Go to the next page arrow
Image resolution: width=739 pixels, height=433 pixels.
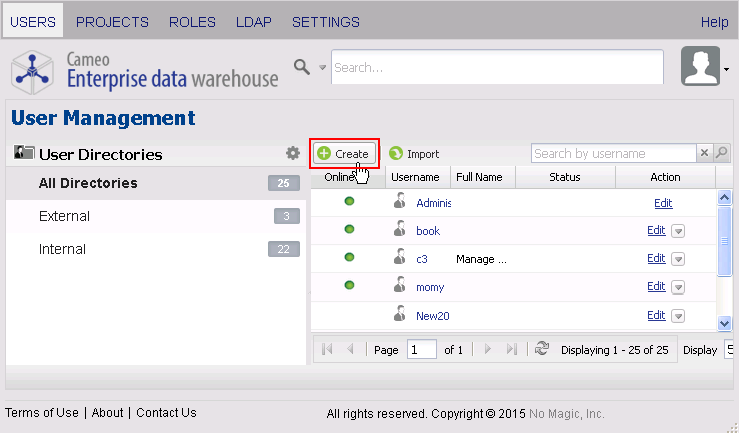click(x=488, y=349)
